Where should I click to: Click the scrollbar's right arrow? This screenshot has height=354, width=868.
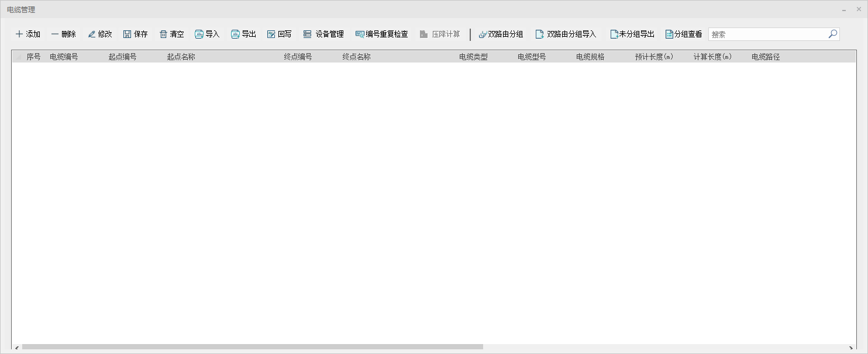pyautogui.click(x=851, y=348)
